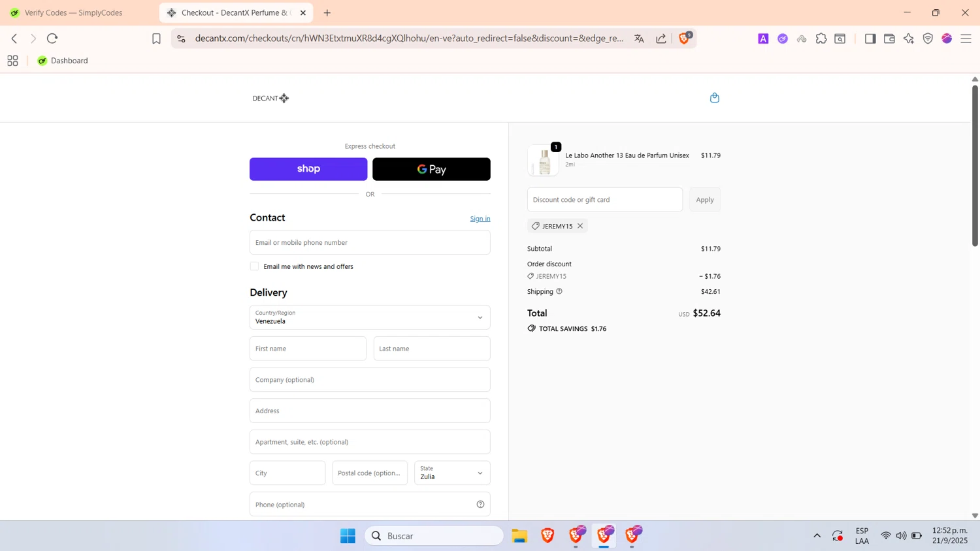This screenshot has width=980, height=551.
Task: Focus the email or mobile phone field
Action: (x=370, y=242)
